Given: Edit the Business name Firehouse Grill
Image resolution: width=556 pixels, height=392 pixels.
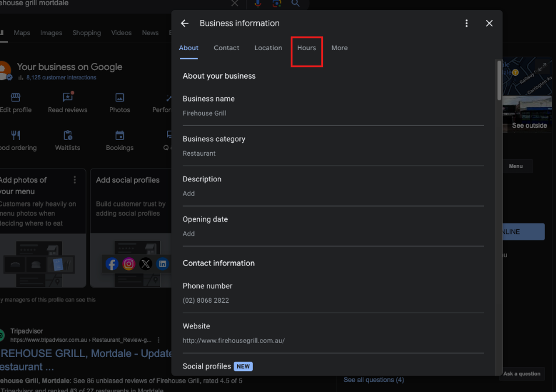Looking at the screenshot, I should [x=333, y=106].
